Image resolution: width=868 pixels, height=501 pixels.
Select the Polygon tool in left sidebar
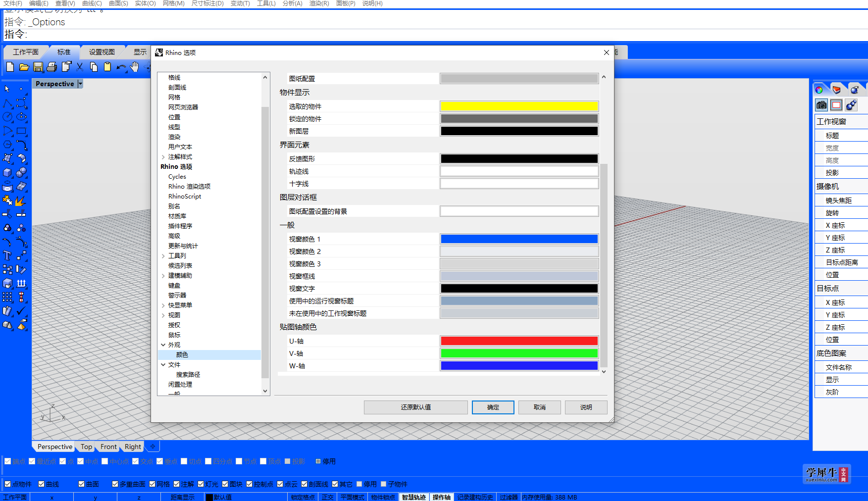point(7,145)
